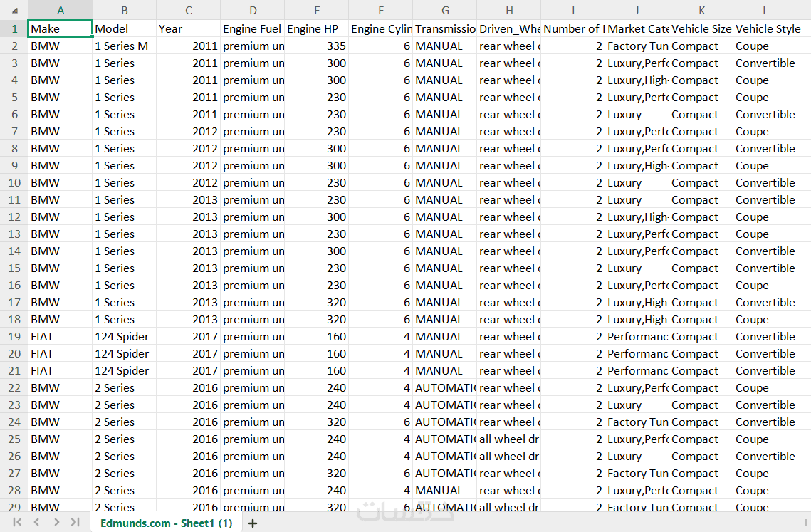Image resolution: width=811 pixels, height=532 pixels.
Task: Add a new sheet with plus icon
Action: [x=252, y=523]
